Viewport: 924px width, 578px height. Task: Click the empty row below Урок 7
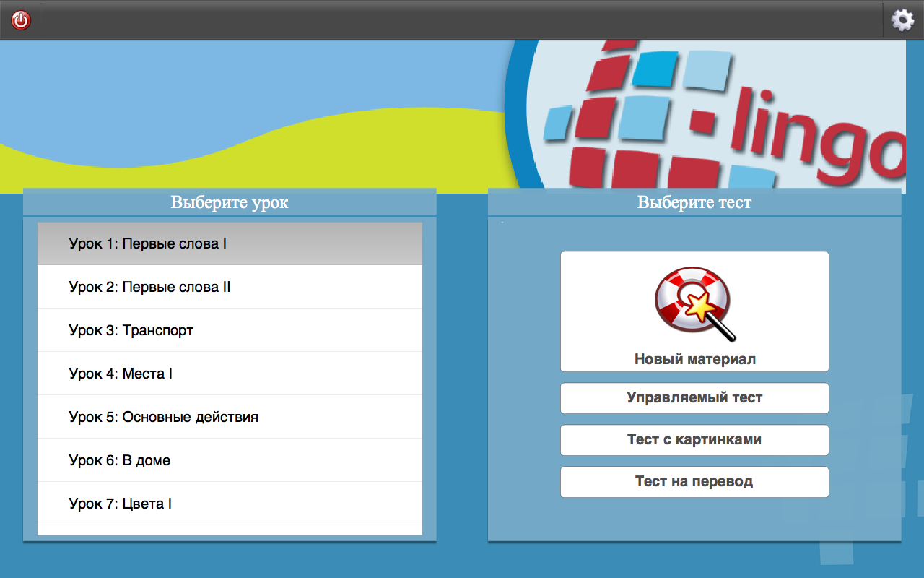[x=230, y=530]
